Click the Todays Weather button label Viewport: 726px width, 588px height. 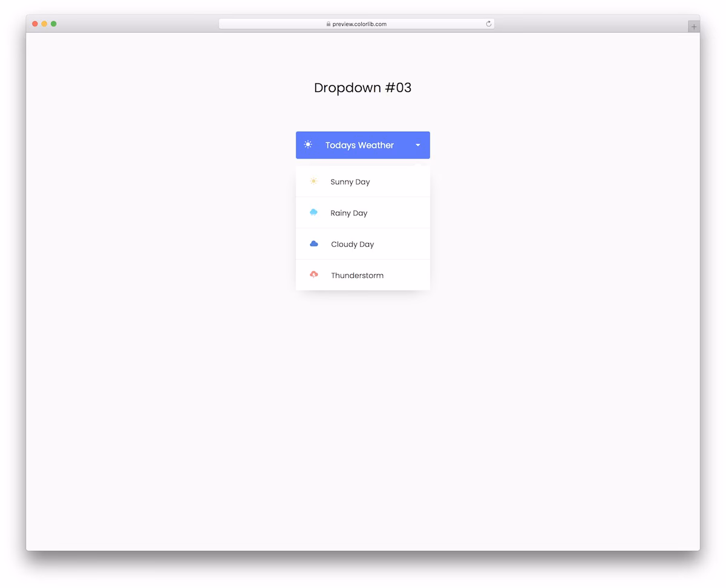(x=359, y=145)
